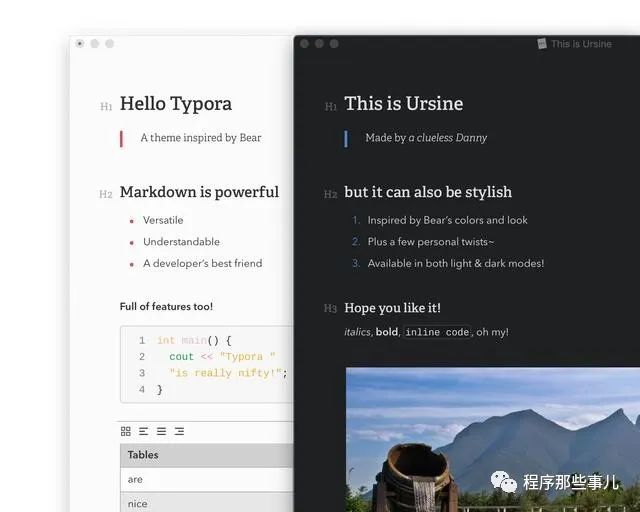640x512 pixels.
Task: Click code line 3 'is really nifty!'
Action: [228, 373]
